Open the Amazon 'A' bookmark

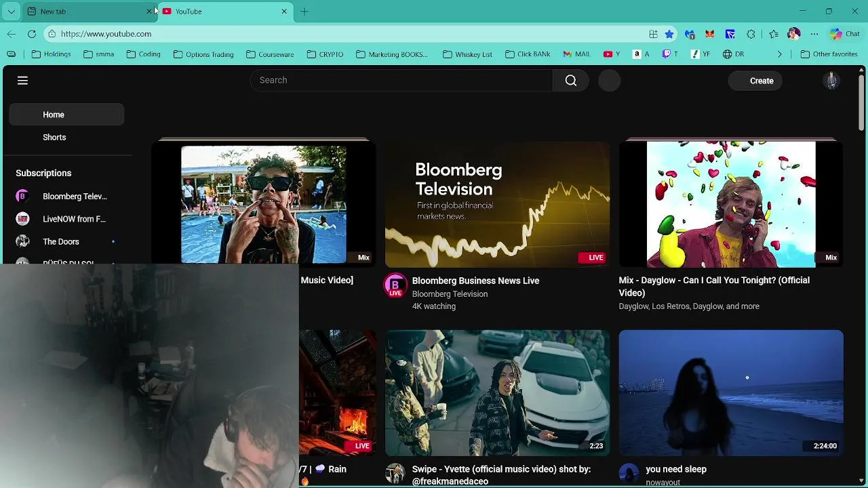coord(641,54)
